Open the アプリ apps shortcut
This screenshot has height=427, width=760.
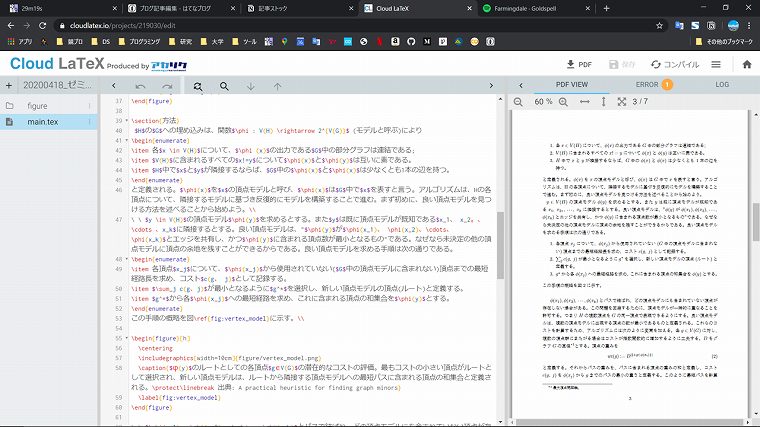point(19,42)
